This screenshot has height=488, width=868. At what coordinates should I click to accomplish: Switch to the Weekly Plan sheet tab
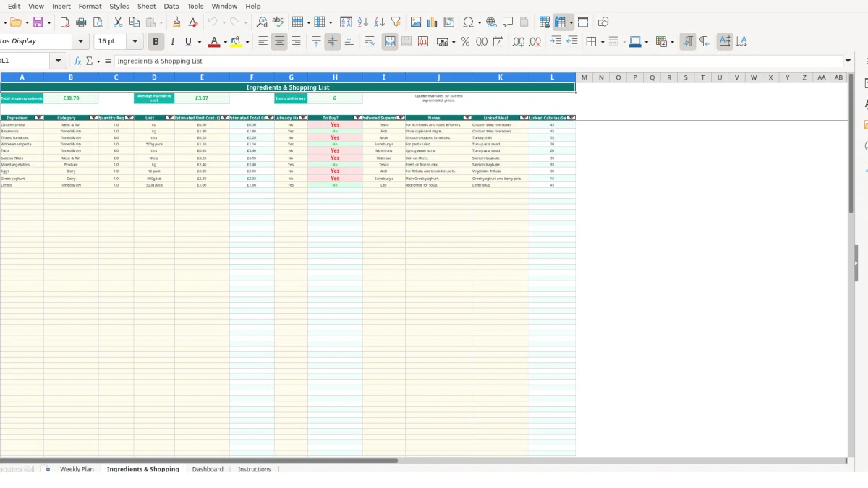coord(77,469)
